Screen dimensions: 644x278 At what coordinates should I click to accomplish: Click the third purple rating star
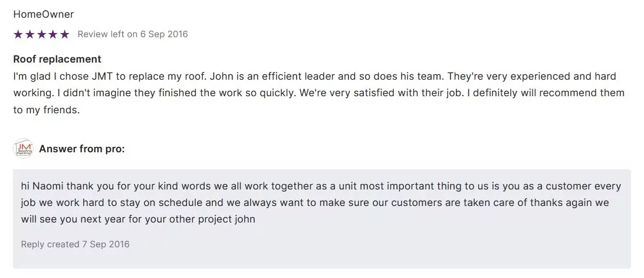[41, 34]
